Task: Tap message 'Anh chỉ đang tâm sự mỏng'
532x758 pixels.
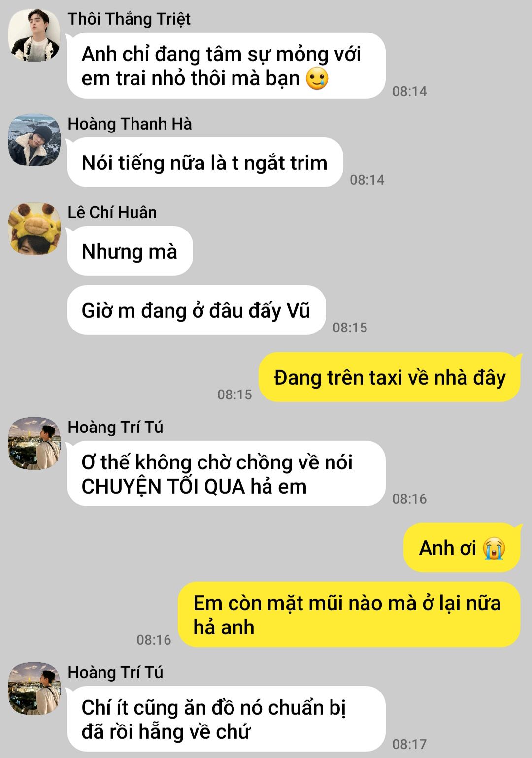Action: point(226,66)
